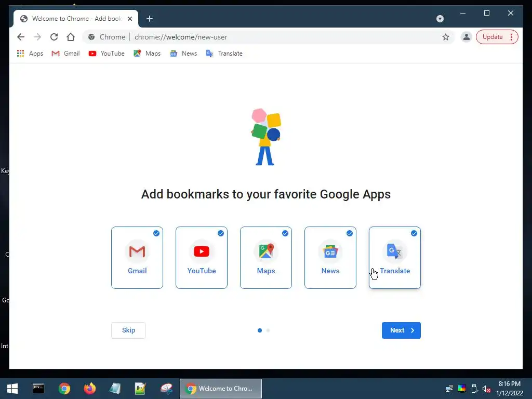Image resolution: width=532 pixels, height=399 pixels.
Task: Reload the welcome page
Action: tap(54, 37)
